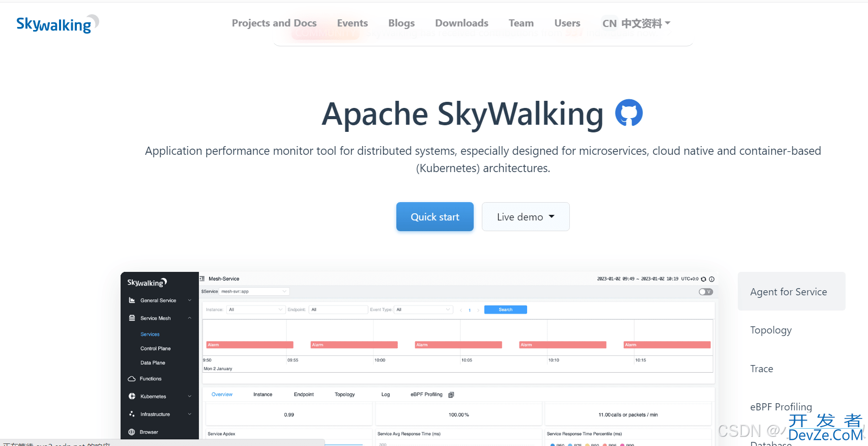
Task: Expand the General Service chevron
Action: pos(190,300)
